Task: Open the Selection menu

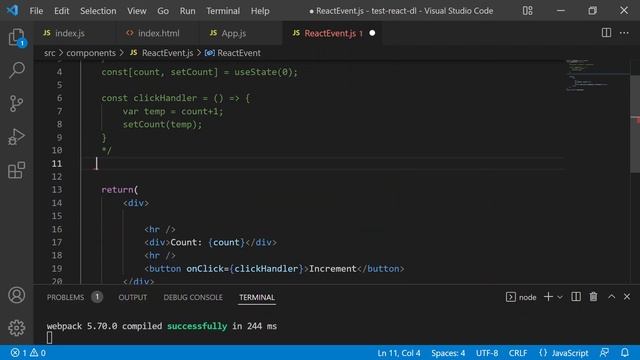Action: [98, 11]
